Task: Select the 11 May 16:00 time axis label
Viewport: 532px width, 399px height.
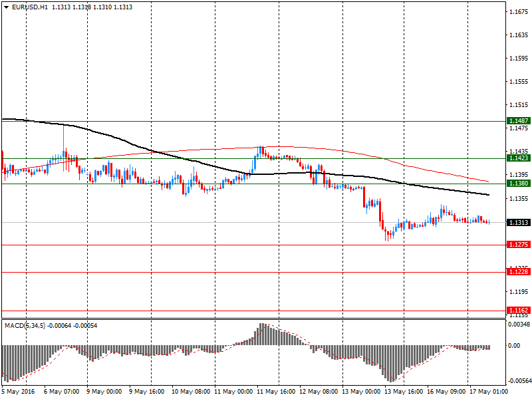Action: [x=276, y=392]
